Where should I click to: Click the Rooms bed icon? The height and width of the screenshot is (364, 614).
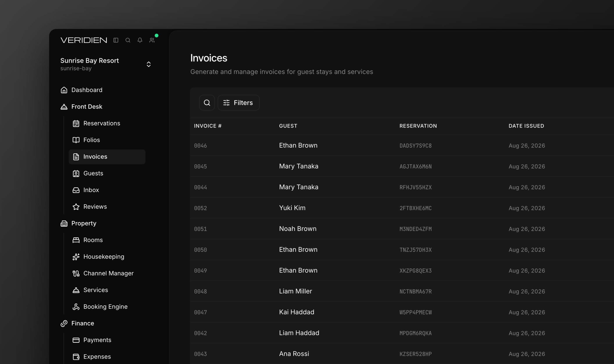pyautogui.click(x=76, y=240)
